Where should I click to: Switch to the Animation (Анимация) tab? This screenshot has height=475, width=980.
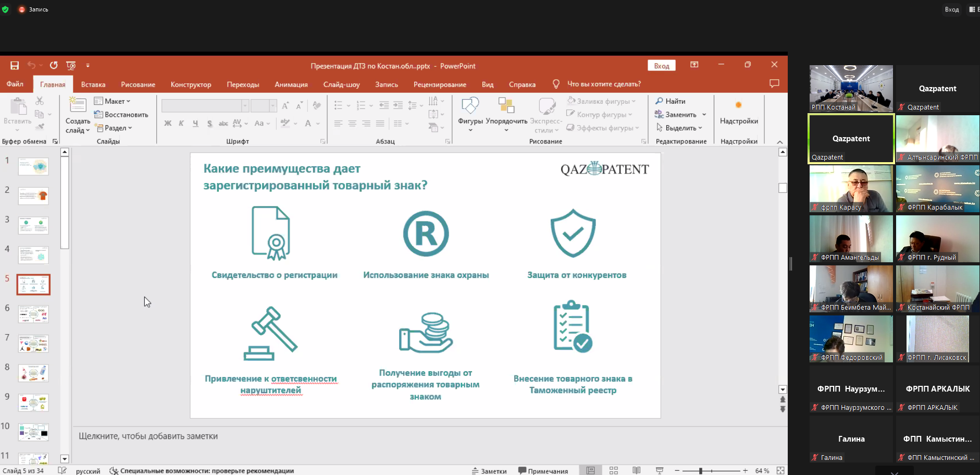(x=291, y=84)
